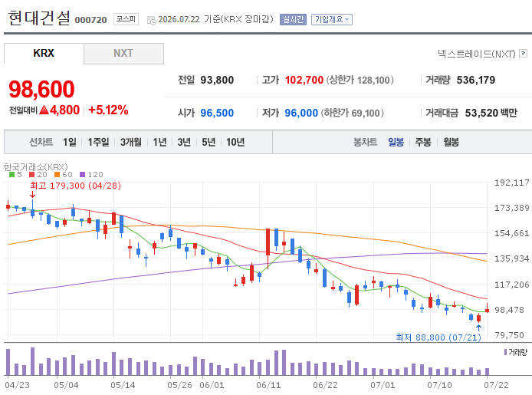This screenshot has width=532, height=395.
Task: Click the lower limit 하한가 69,100 text
Action: coord(353,113)
